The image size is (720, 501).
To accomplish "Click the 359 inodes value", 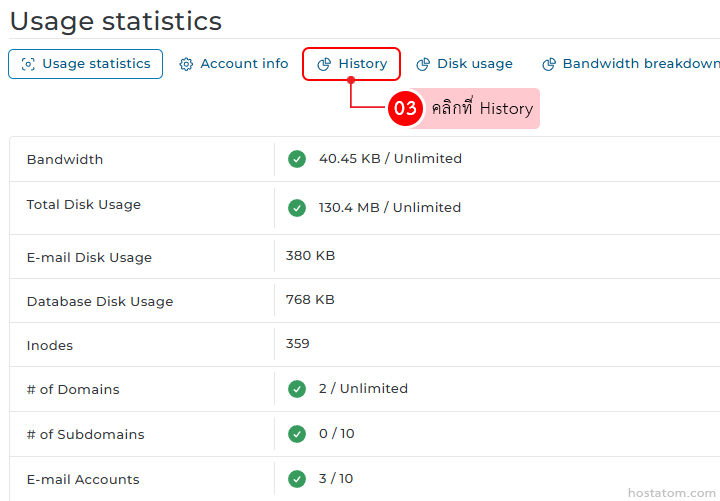I will (298, 343).
